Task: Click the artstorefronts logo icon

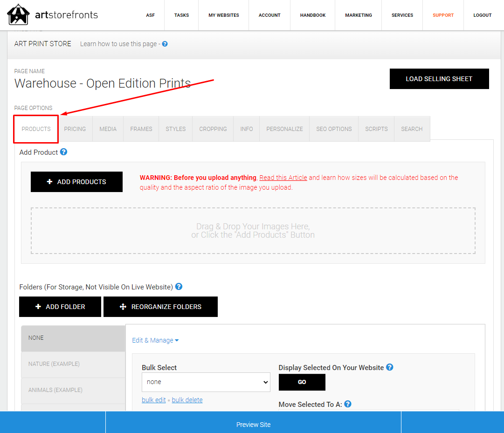Action: point(18,14)
